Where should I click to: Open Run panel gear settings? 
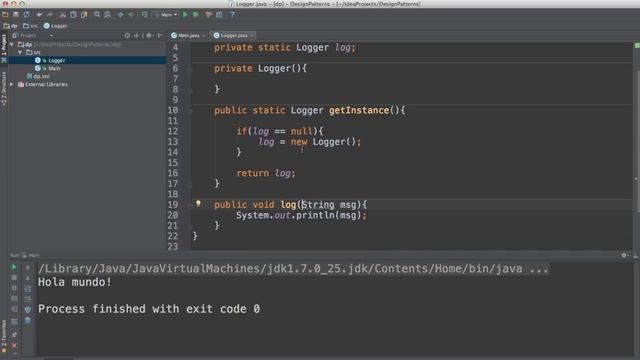pos(624,255)
